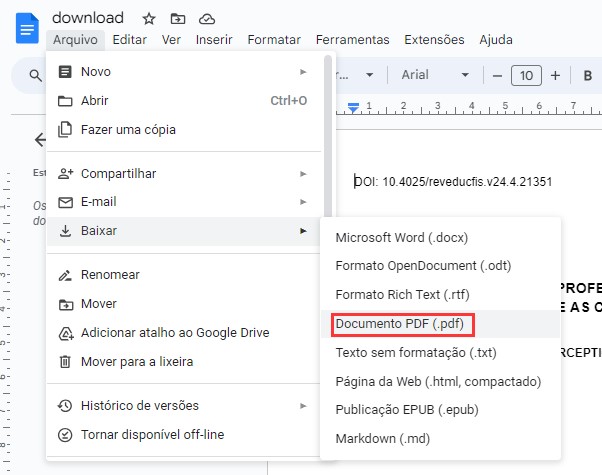
Task: Increase font size with plus button
Action: (x=555, y=76)
